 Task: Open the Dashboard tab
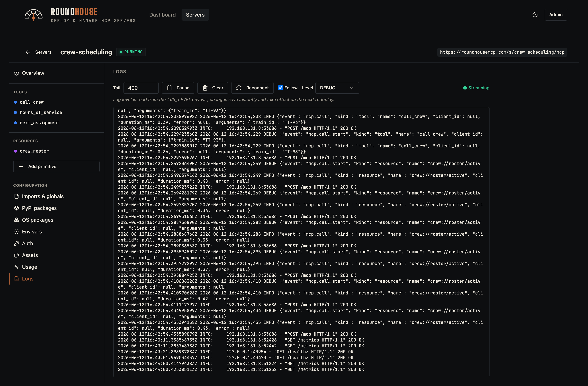point(162,15)
